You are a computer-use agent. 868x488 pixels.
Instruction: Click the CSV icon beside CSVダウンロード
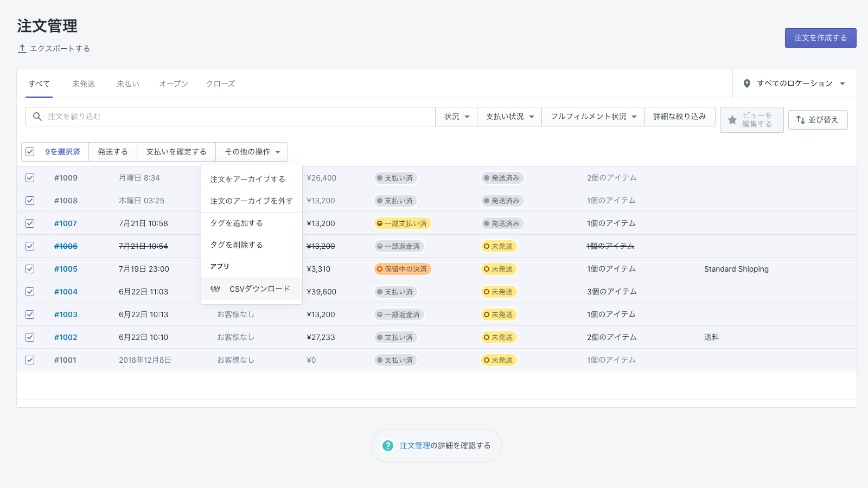point(216,289)
